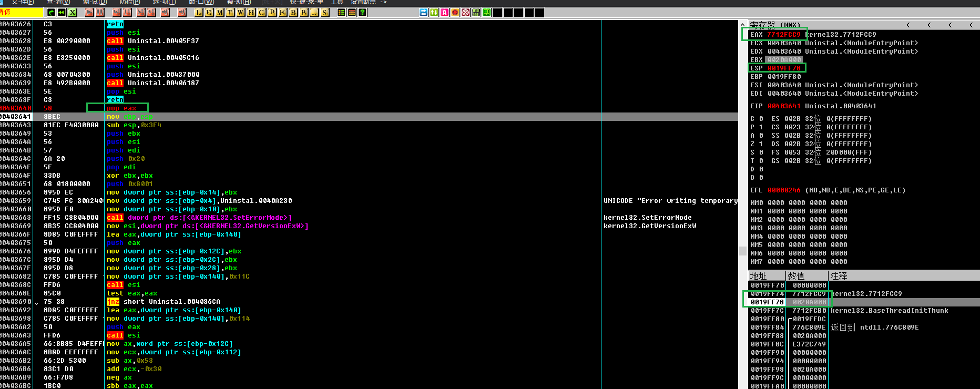Open the 帮助(H) help menu
The image size is (980, 389).
(x=238, y=2)
